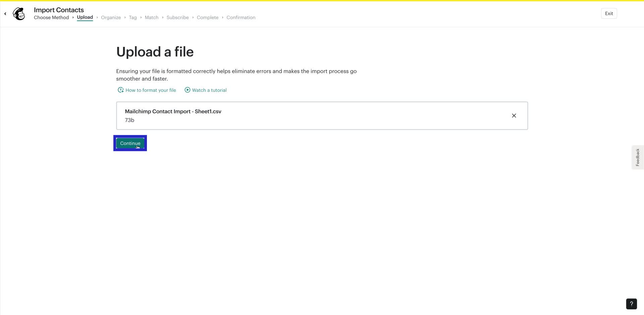Click the X icon inside the file card
Screen dimensions: 644x315
tap(514, 115)
